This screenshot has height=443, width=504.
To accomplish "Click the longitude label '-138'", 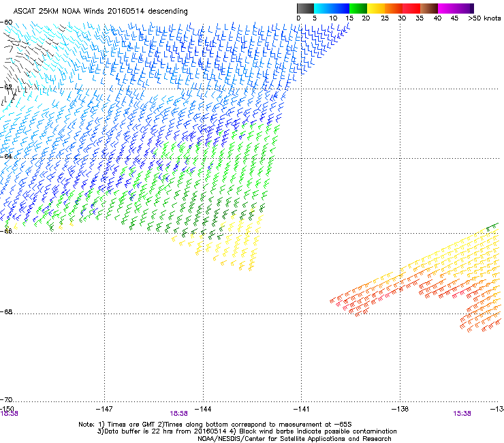I will [x=400, y=409].
